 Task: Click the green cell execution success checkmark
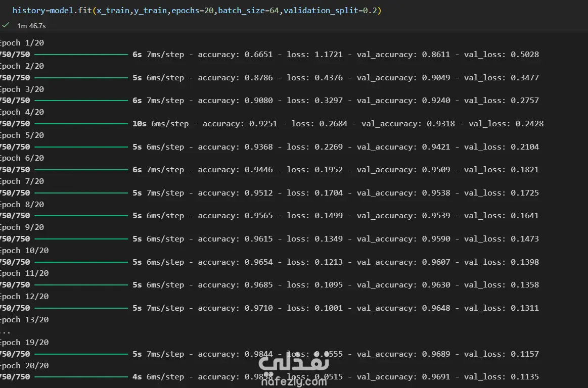[x=5, y=25]
